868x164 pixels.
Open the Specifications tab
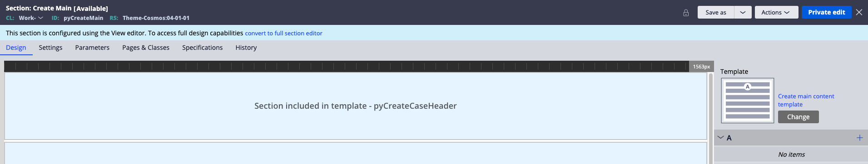pos(202,48)
